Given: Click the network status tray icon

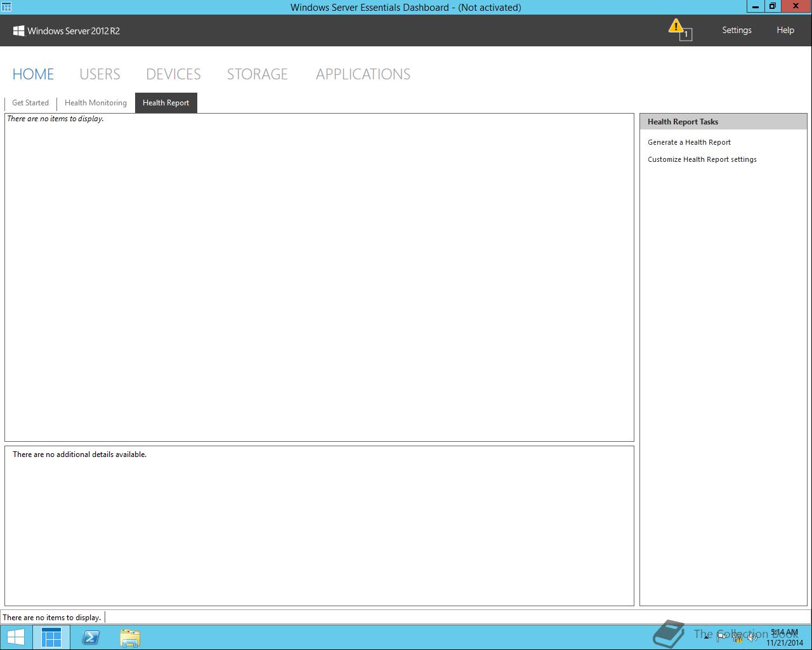Looking at the screenshot, I should coord(737,637).
